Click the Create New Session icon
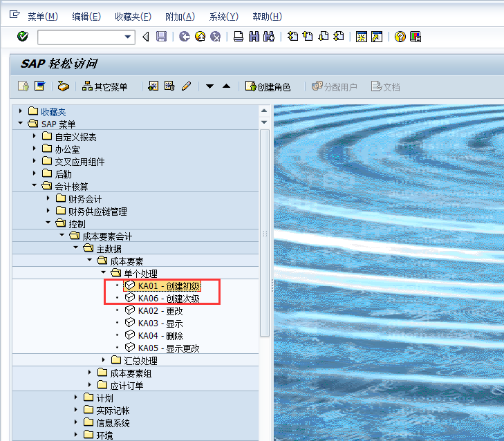 pyautogui.click(x=362, y=37)
